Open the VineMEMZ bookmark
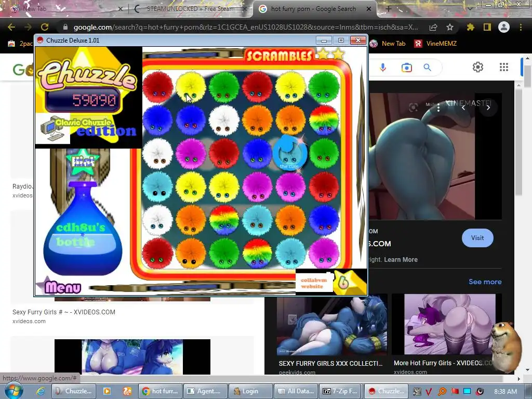Screen dimensions: 532x399 pyautogui.click(x=435, y=44)
